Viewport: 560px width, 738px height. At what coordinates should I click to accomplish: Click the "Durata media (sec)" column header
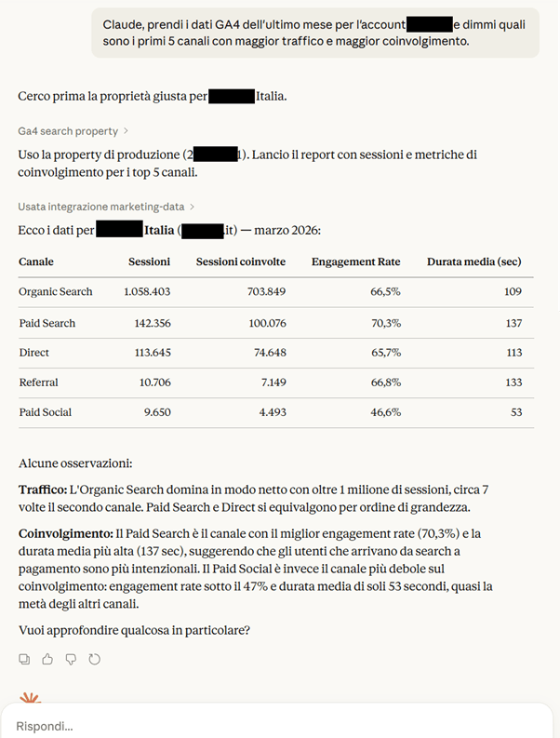click(473, 262)
